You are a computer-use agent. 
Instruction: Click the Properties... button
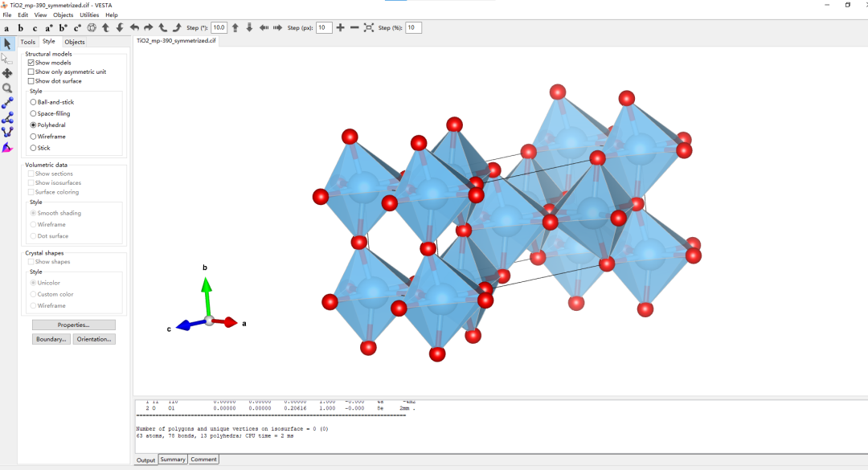tap(74, 325)
